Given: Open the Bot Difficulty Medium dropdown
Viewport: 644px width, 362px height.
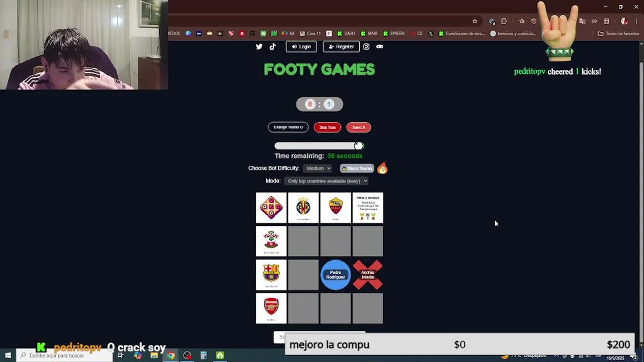Looking at the screenshot, I should pos(317,168).
